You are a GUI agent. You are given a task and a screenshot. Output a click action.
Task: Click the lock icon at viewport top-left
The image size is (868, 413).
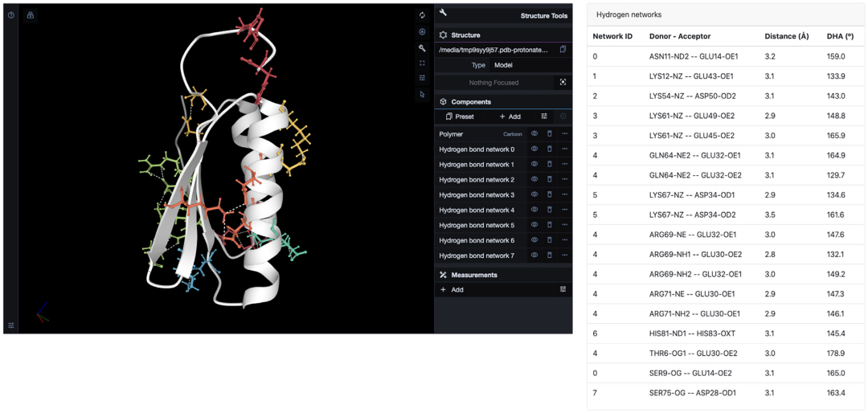[x=30, y=15]
